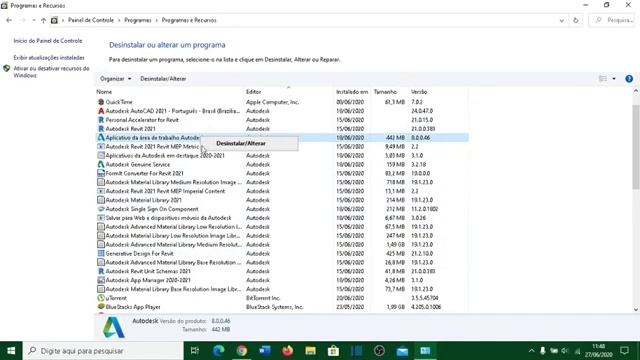Go to Programas in the breadcrumb

(x=138, y=20)
